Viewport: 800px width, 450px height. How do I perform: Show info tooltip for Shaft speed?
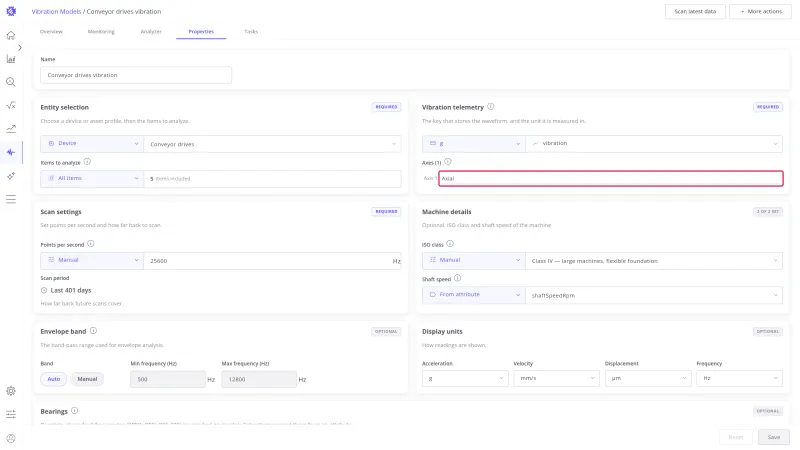(x=458, y=278)
